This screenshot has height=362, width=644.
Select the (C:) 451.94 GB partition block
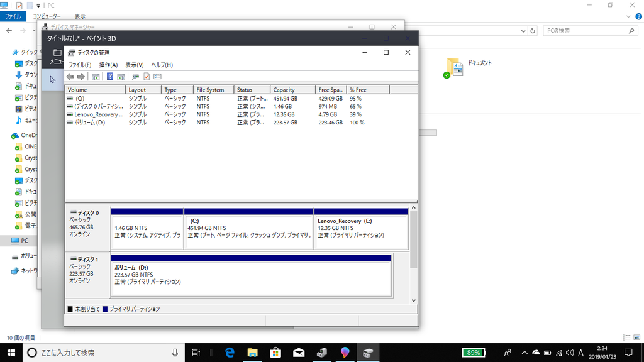tap(249, 229)
